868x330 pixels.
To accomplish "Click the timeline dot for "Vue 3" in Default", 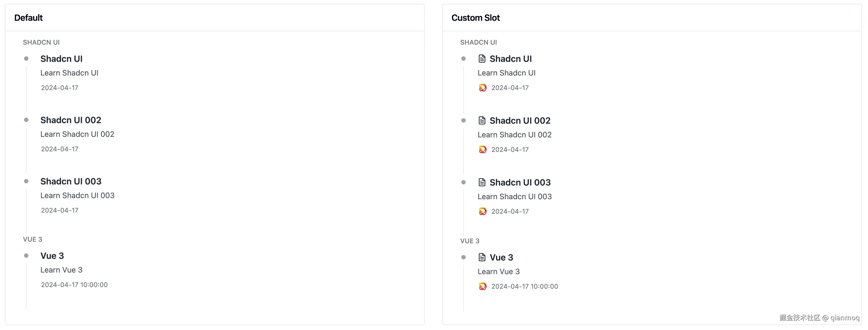I will point(26,255).
